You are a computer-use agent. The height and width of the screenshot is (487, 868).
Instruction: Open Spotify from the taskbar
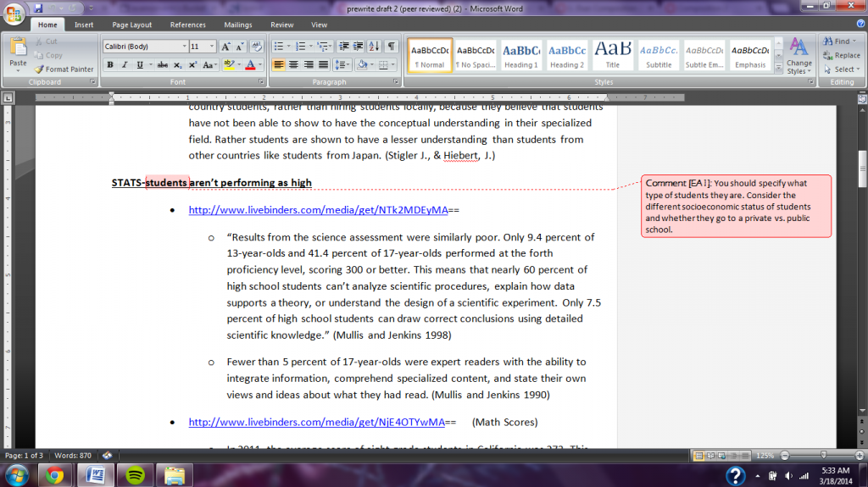point(133,474)
